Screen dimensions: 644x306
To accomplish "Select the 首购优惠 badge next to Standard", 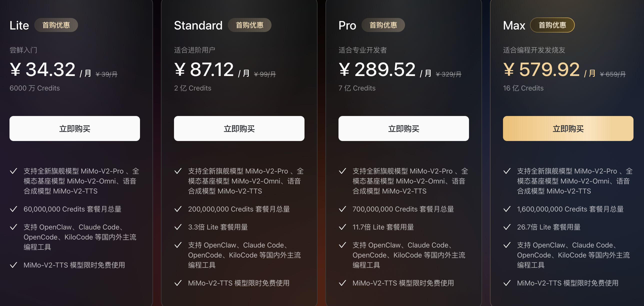I will [x=249, y=25].
